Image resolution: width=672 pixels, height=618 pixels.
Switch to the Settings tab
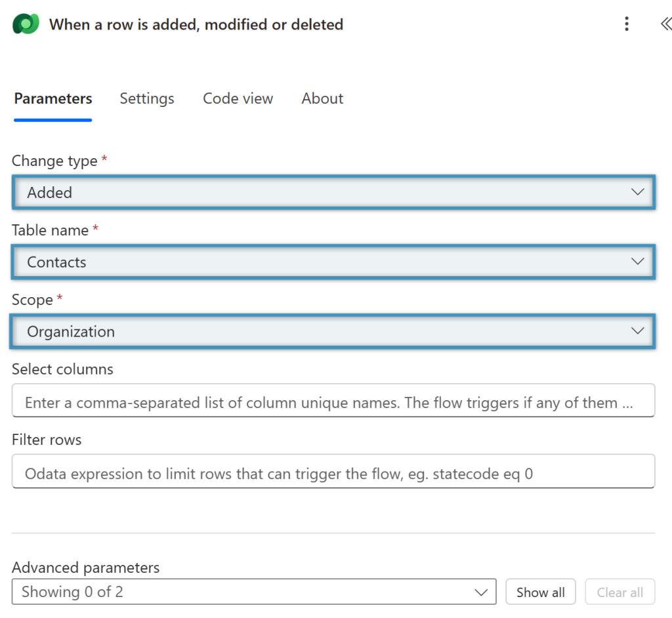(x=146, y=98)
